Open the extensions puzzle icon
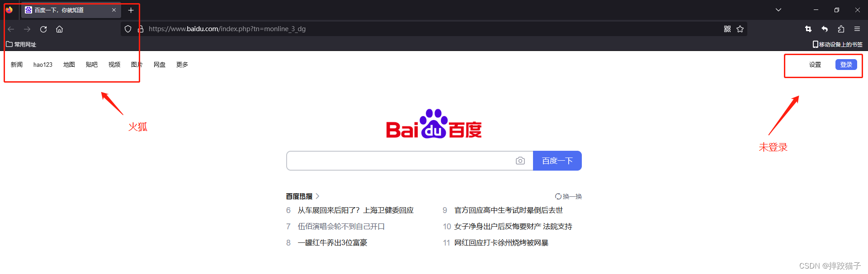Screen dimensions: 868x274 pos(841,29)
